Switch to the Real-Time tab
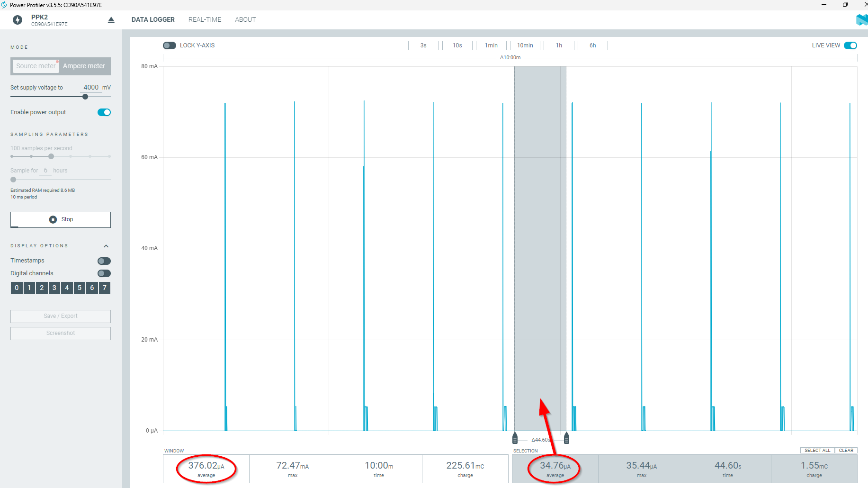This screenshot has height=488, width=868. tap(205, 19)
